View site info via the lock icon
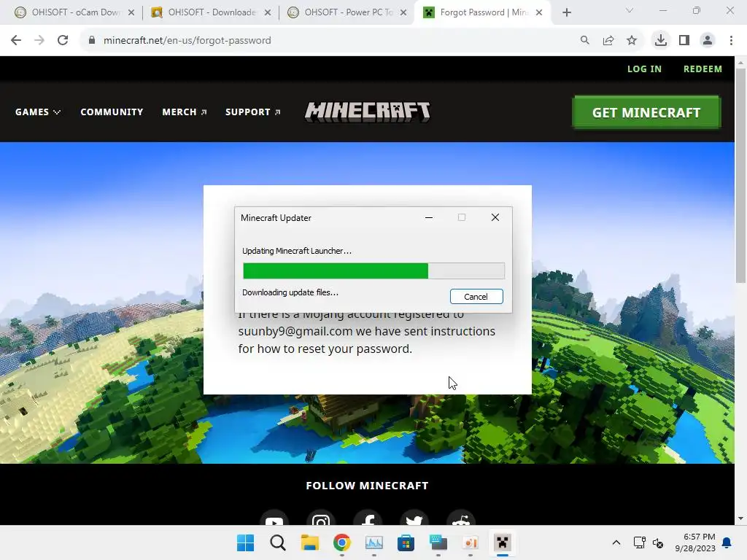Screen dimensions: 747x560 click(x=92, y=40)
